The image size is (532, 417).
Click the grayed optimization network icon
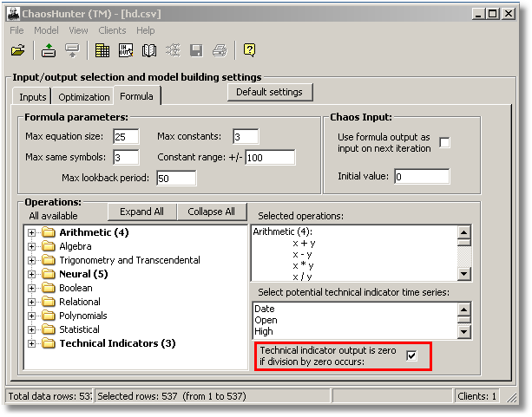pyautogui.click(x=173, y=50)
